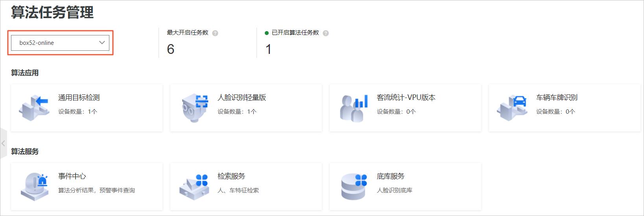This screenshot has height=216, width=644.
Task: Click the 算法服务 section heading
Action: coord(25,151)
